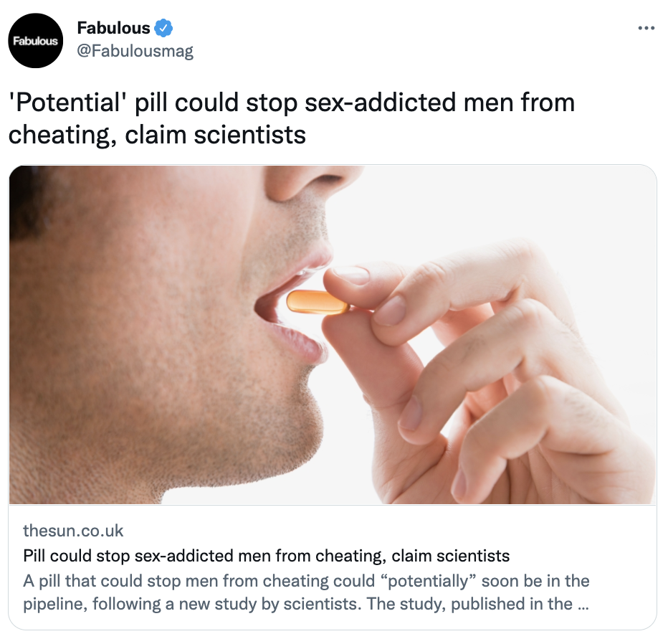Click the blue verified badge
This screenshot has width=668, height=644.
(x=163, y=28)
